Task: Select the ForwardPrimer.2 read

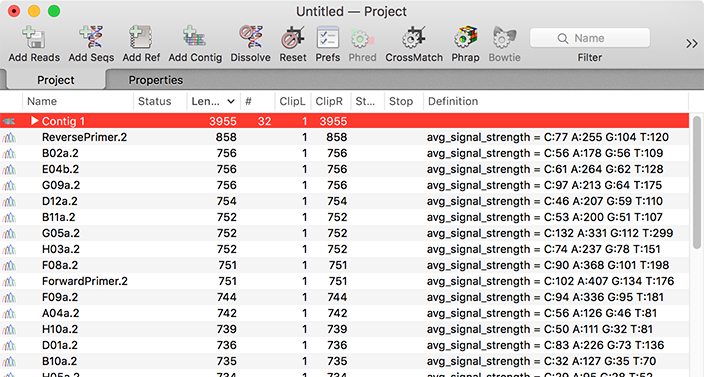Action: 344,281
